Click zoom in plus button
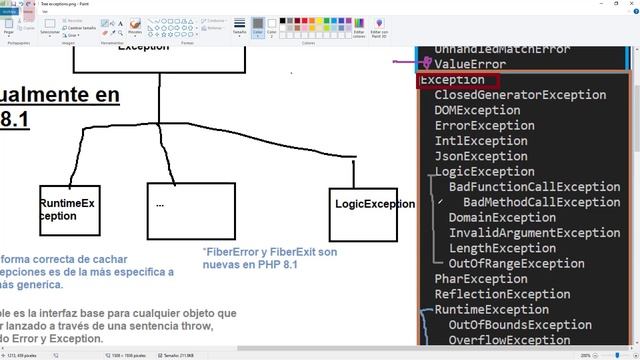The width and height of the screenshot is (640, 360). point(636,356)
